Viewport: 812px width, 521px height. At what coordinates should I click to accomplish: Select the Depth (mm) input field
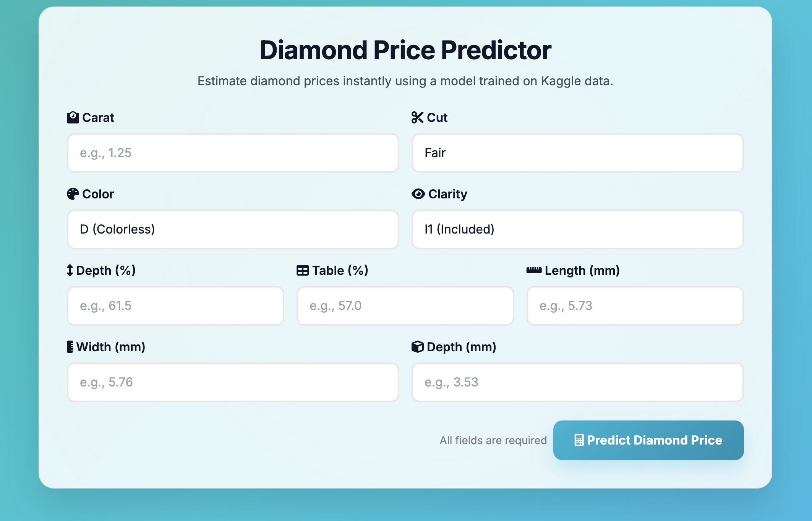pos(577,382)
